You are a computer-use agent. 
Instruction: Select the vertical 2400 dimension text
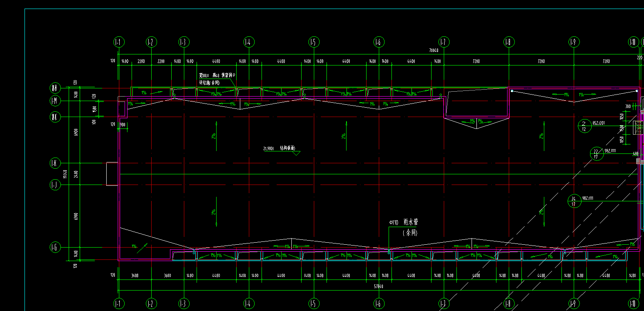point(76,174)
